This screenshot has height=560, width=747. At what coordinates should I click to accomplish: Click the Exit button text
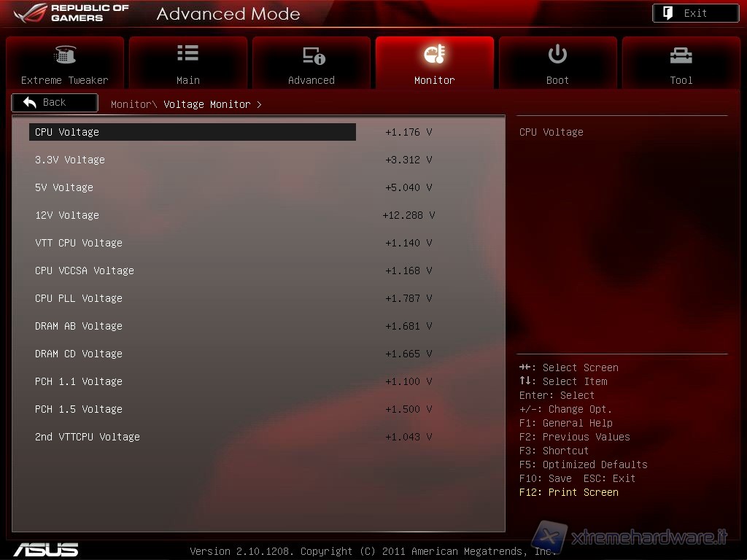tap(695, 13)
